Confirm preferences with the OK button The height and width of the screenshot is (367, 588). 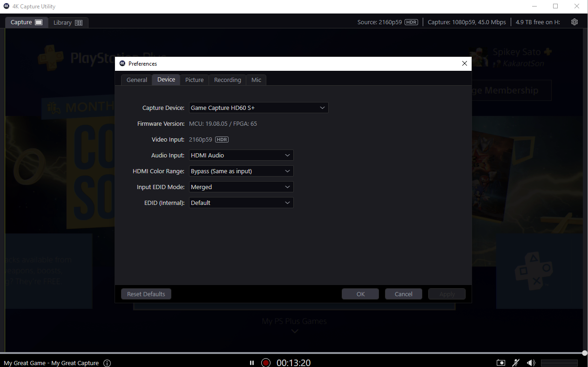360,294
